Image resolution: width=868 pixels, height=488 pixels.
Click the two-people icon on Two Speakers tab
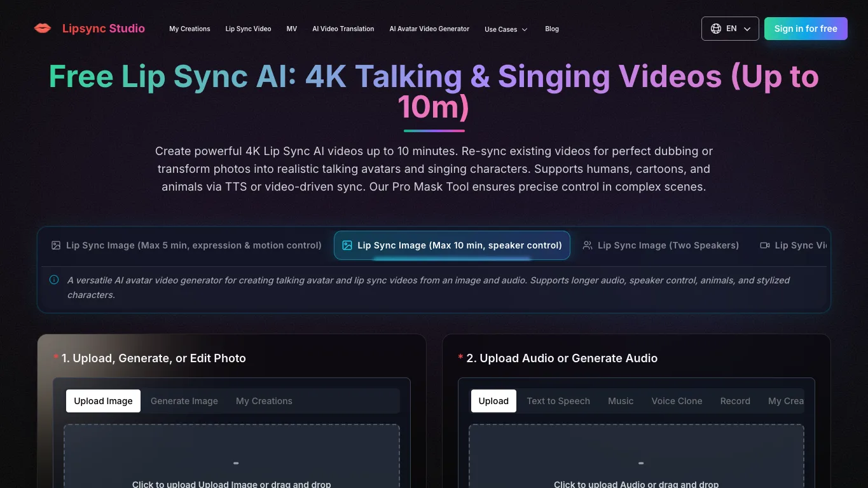pyautogui.click(x=588, y=245)
